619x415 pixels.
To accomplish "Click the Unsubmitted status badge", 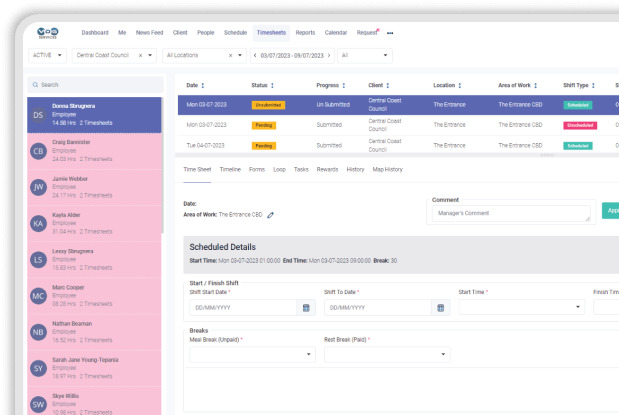I will tap(268, 105).
